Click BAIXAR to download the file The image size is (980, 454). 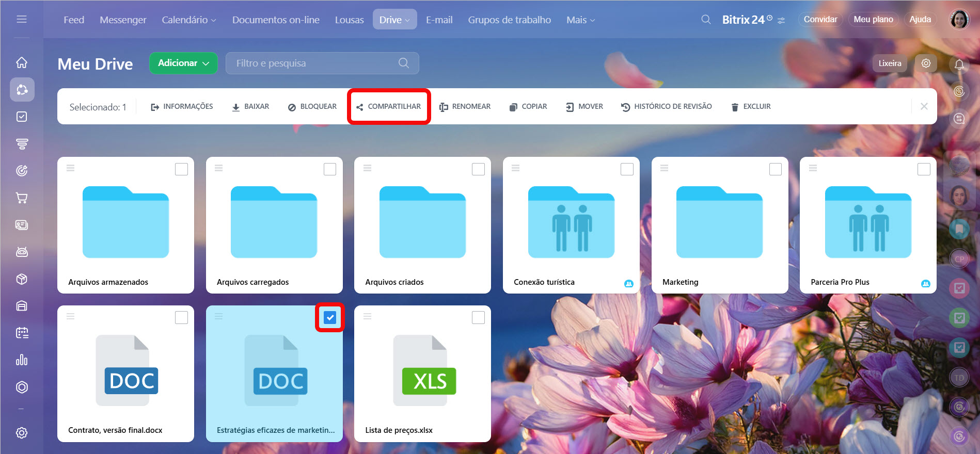(250, 106)
